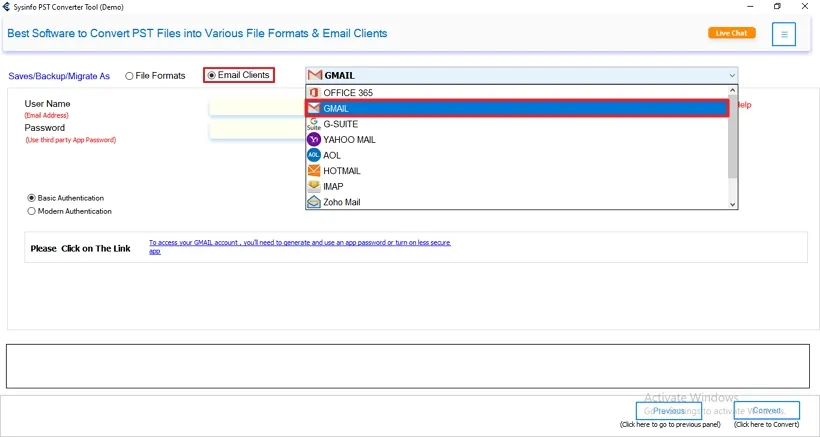Click the dropdown list scroll down arrow
Viewport: 820px width, 437px height.
pyautogui.click(x=733, y=204)
